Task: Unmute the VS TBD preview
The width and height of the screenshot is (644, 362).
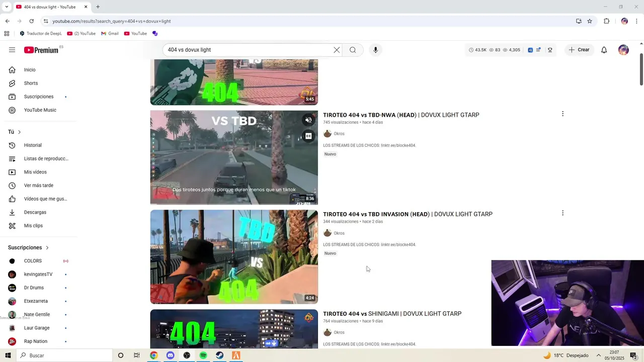Action: 308,120
